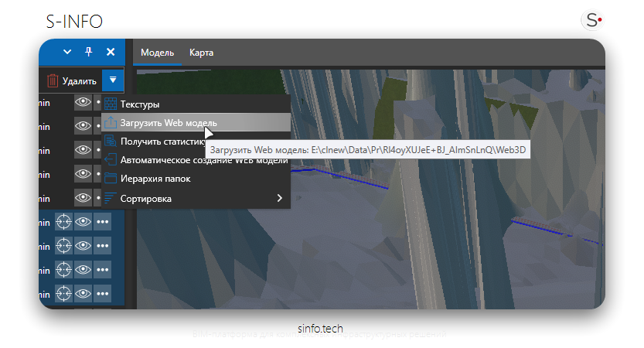Click target icon in bottom highlighted row
644x348 pixels.
(63, 294)
